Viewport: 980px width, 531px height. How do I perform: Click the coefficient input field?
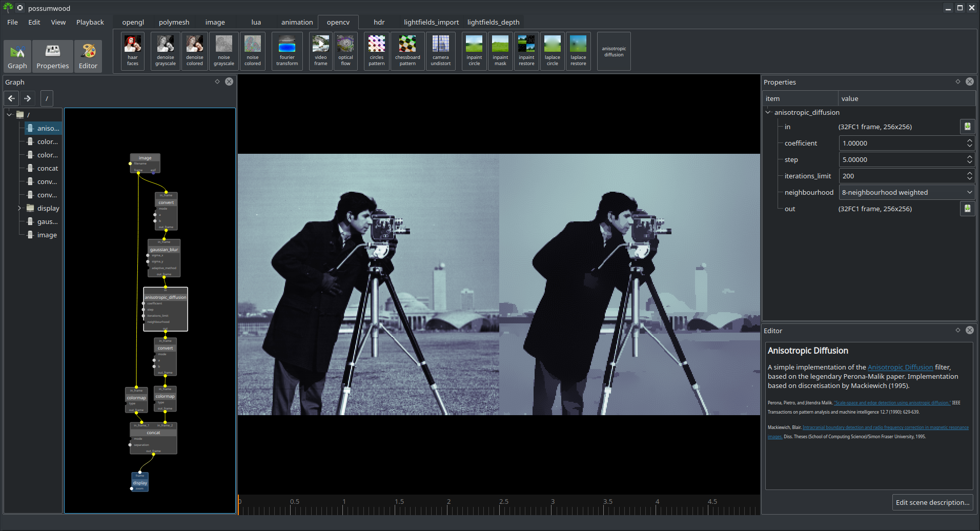click(902, 143)
